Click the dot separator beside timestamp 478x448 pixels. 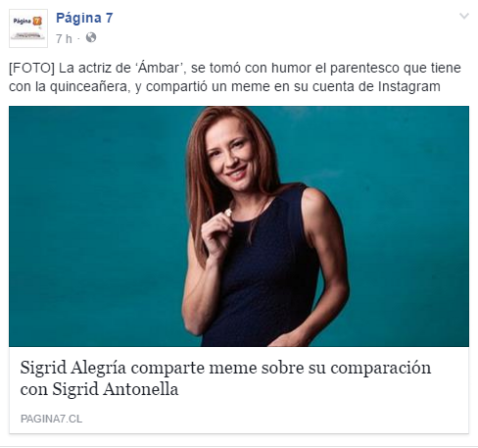coord(78,39)
